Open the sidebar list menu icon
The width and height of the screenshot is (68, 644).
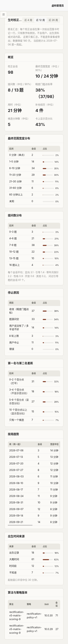(3, 14)
